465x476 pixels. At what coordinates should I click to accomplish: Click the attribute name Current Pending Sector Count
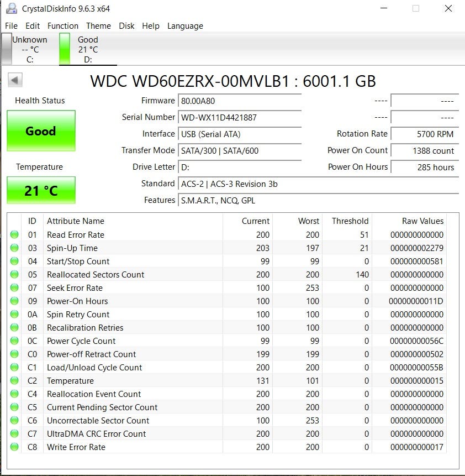[102, 407]
